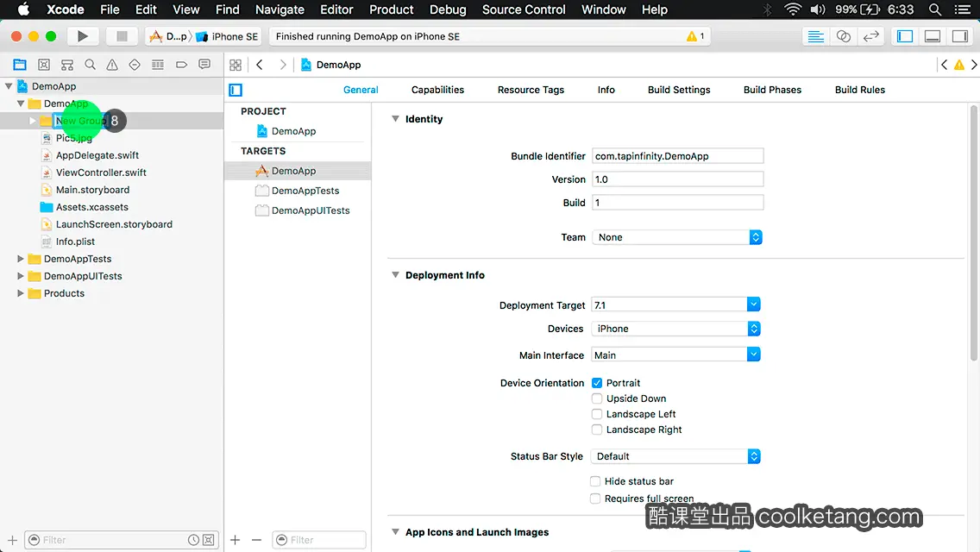Expand the DemoAppTests group
The image size is (980, 552).
click(x=20, y=258)
